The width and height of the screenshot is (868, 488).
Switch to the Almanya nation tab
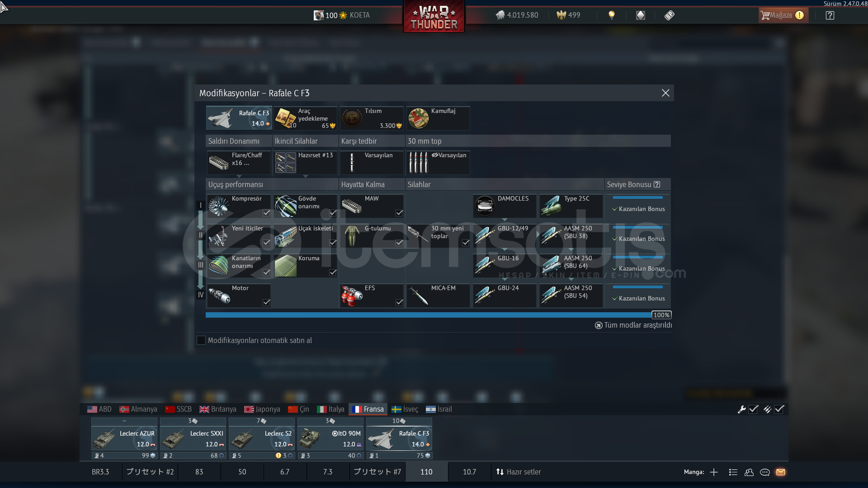tap(138, 409)
